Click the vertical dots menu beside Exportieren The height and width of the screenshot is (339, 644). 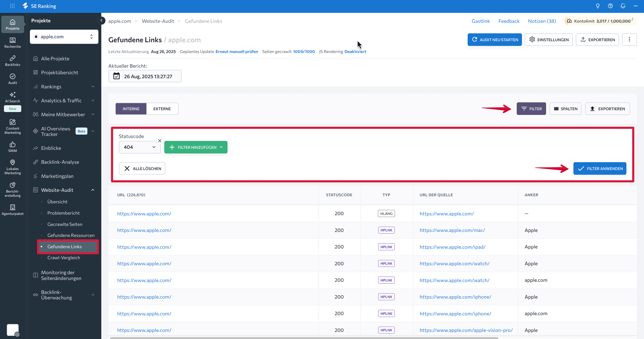tap(629, 40)
